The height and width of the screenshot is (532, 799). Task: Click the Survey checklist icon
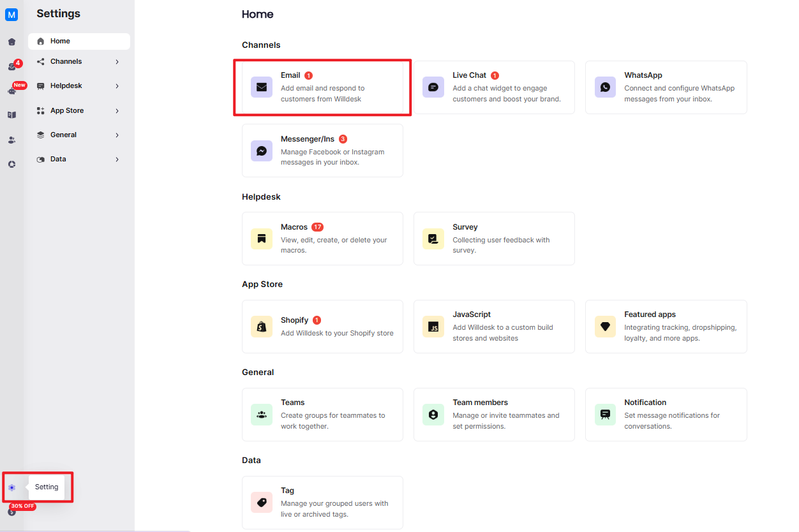click(433, 239)
